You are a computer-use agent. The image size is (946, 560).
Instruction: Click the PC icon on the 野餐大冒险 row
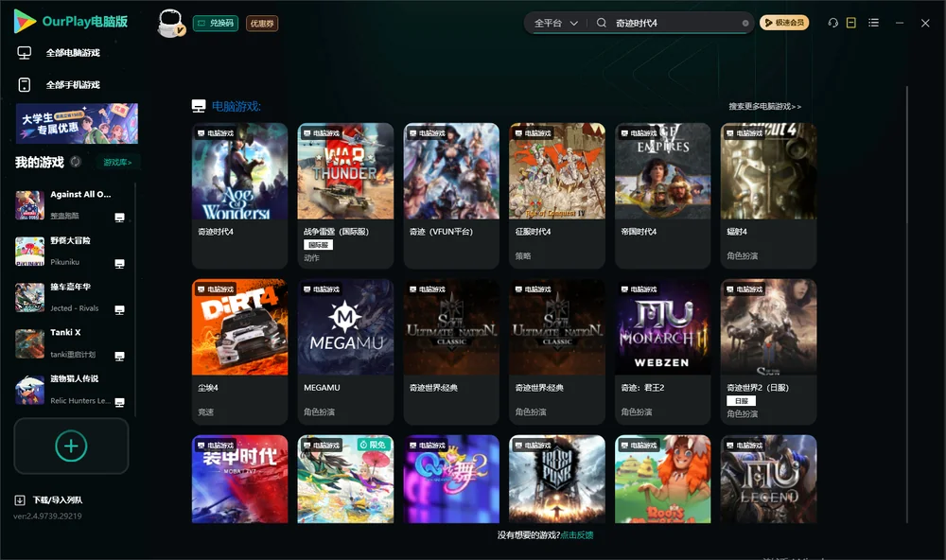(119, 264)
